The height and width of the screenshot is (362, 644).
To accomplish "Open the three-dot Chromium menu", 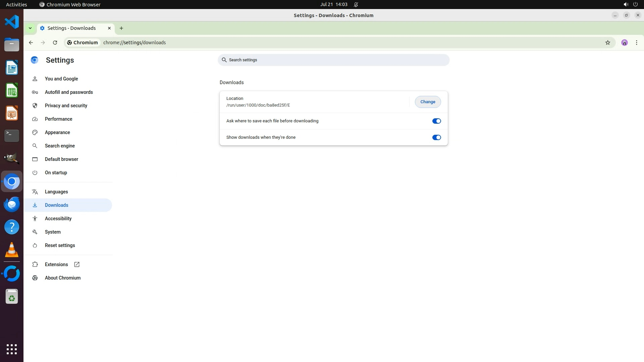I will (x=636, y=43).
